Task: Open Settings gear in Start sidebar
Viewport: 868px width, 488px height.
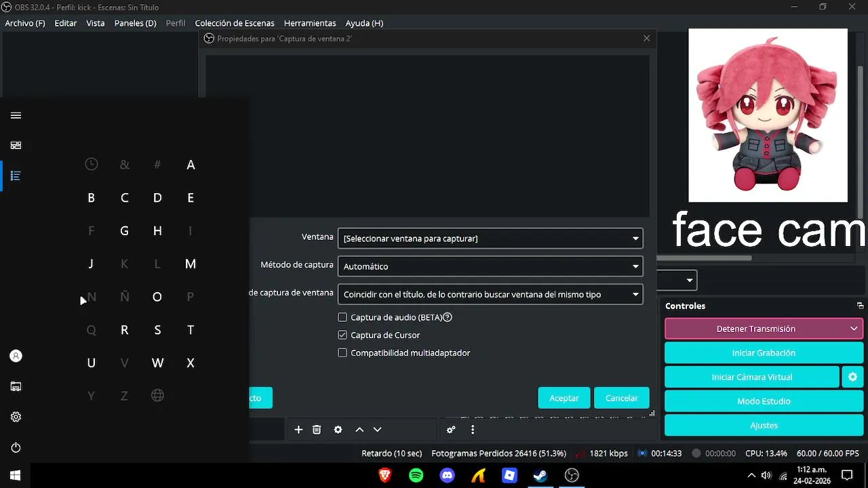Action: coord(16,417)
